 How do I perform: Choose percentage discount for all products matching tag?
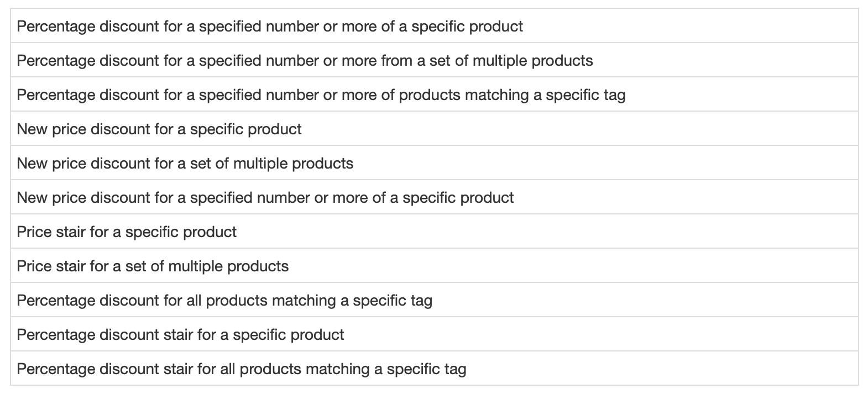click(x=224, y=301)
